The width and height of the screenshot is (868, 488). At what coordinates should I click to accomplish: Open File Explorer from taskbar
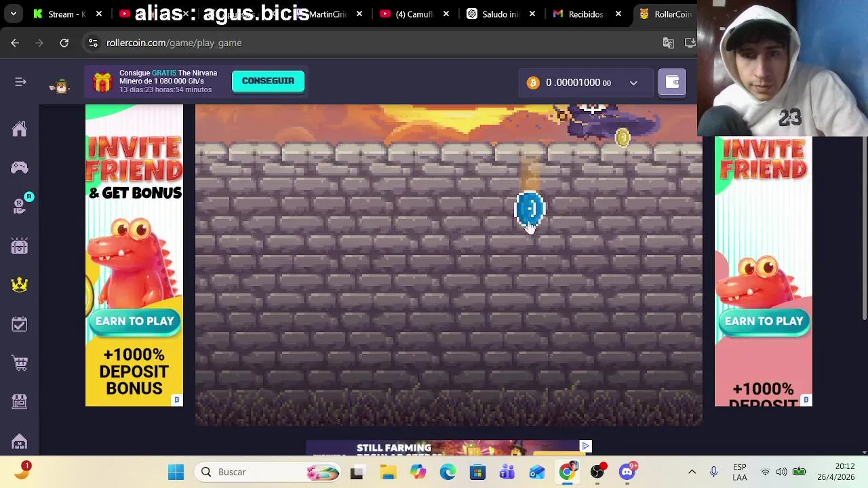coord(388,472)
